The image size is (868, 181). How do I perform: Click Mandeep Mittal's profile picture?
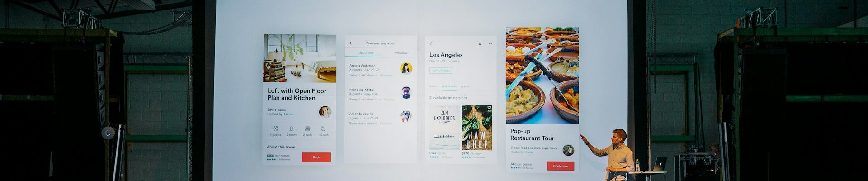(406, 92)
